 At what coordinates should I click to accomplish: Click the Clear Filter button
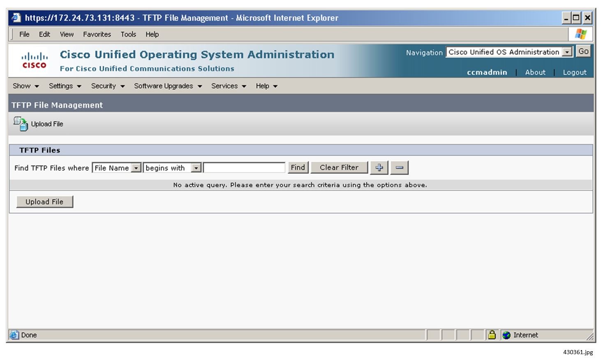pyautogui.click(x=339, y=167)
